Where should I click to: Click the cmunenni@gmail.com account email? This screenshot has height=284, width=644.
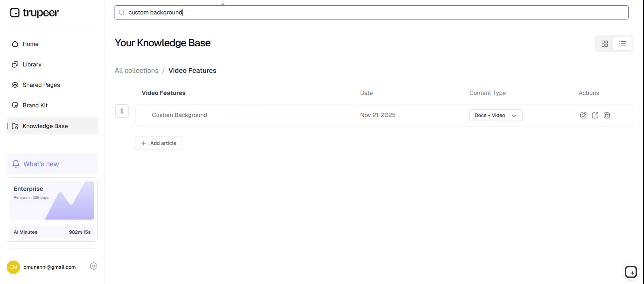tap(50, 267)
